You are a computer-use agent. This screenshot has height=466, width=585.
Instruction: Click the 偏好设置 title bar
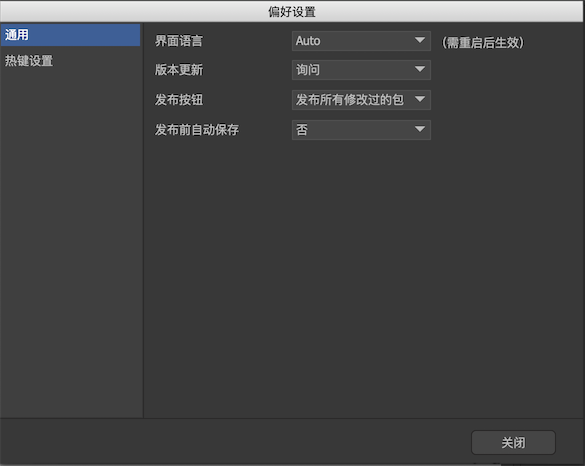[x=292, y=12]
